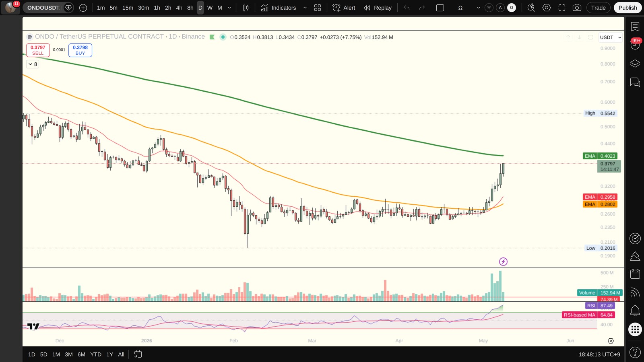Select the W weekly timeframe
Image resolution: width=644 pixels, height=362 pixels.
click(210, 8)
